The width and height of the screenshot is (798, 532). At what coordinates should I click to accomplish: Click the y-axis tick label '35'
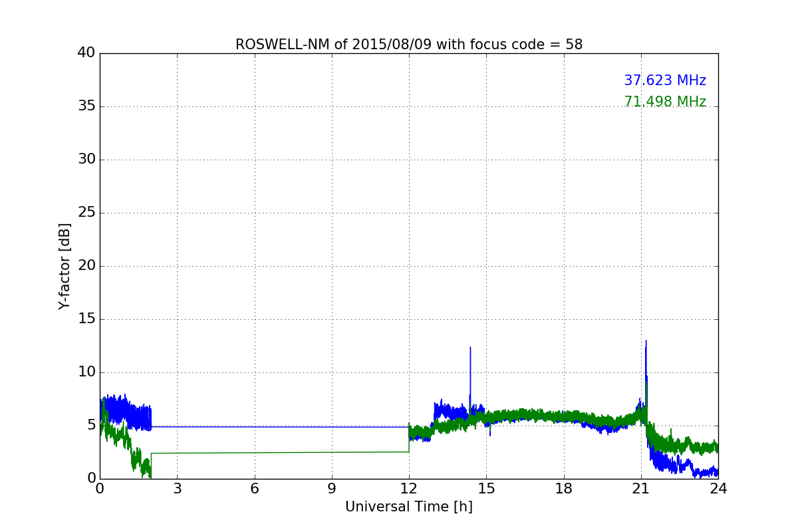[86, 106]
